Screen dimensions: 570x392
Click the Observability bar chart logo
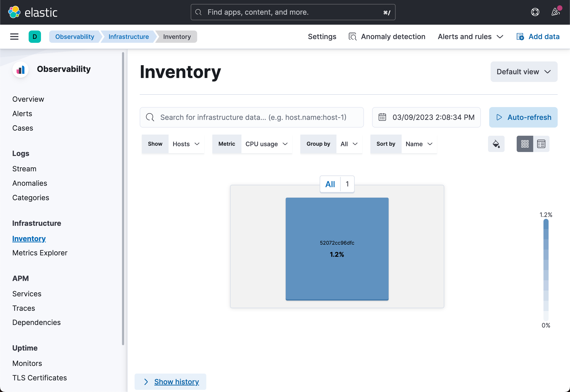tap(20, 70)
